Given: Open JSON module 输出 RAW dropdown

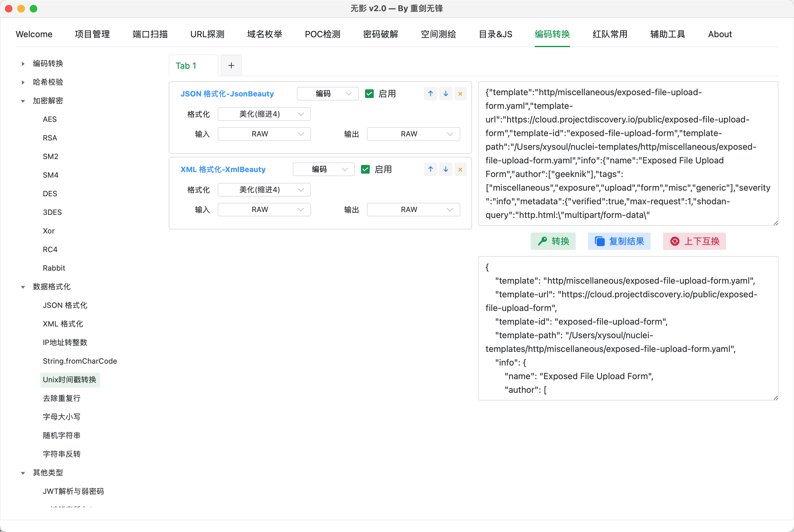Looking at the screenshot, I should [x=413, y=134].
